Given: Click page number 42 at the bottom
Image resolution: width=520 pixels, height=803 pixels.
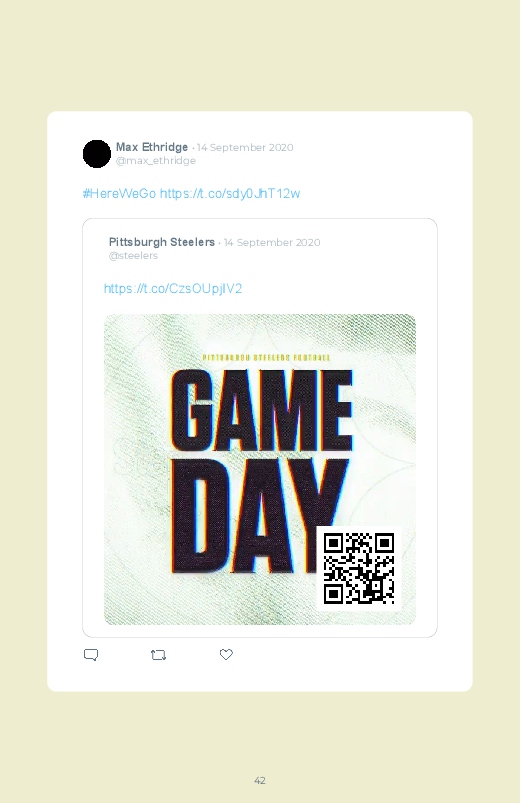Looking at the screenshot, I should [260, 780].
